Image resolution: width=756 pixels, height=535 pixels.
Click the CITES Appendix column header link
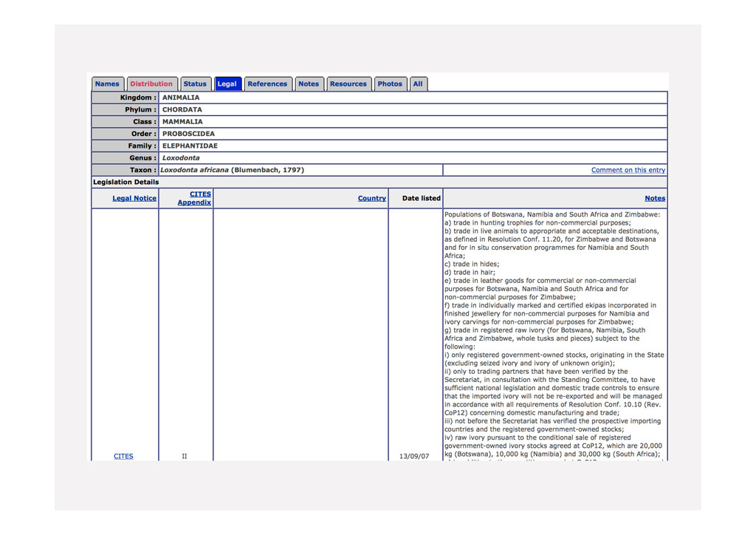click(x=194, y=198)
